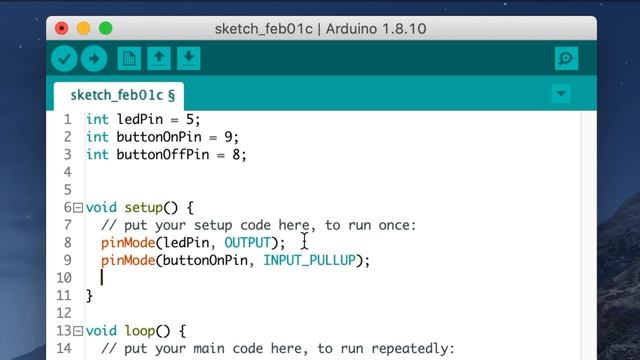The height and width of the screenshot is (360, 640).
Task: Collapse the void setup() fold marker
Action: (x=78, y=208)
